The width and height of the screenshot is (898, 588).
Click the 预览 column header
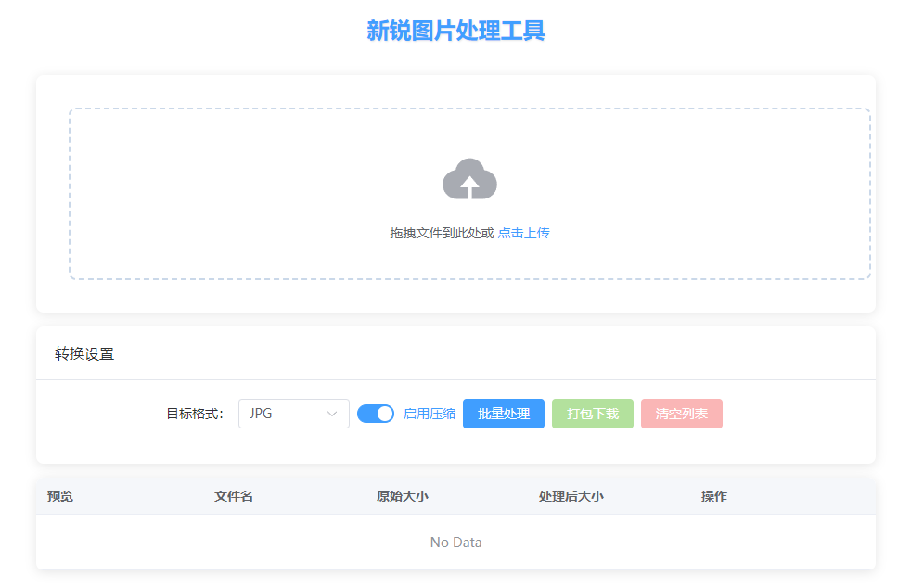click(x=60, y=496)
